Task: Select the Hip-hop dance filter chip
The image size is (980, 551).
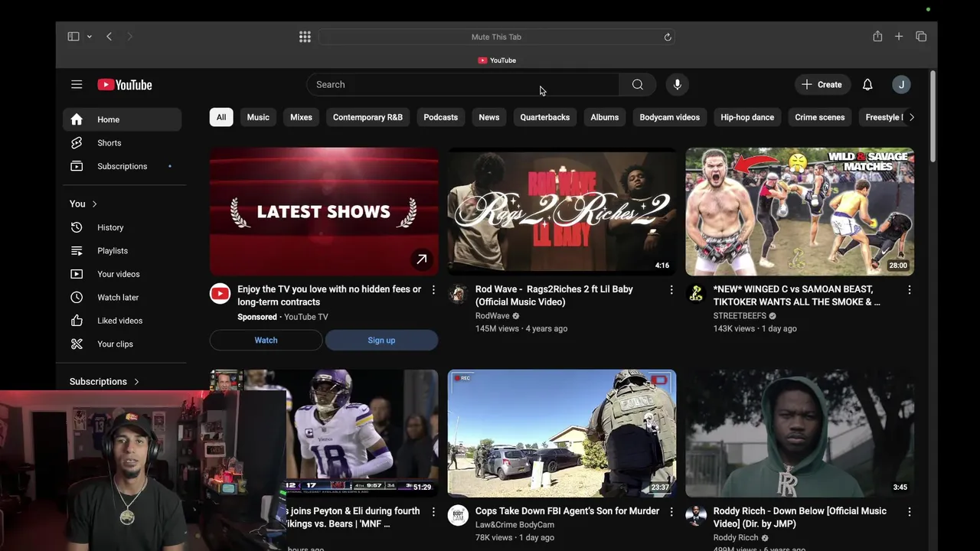Action: (747, 117)
